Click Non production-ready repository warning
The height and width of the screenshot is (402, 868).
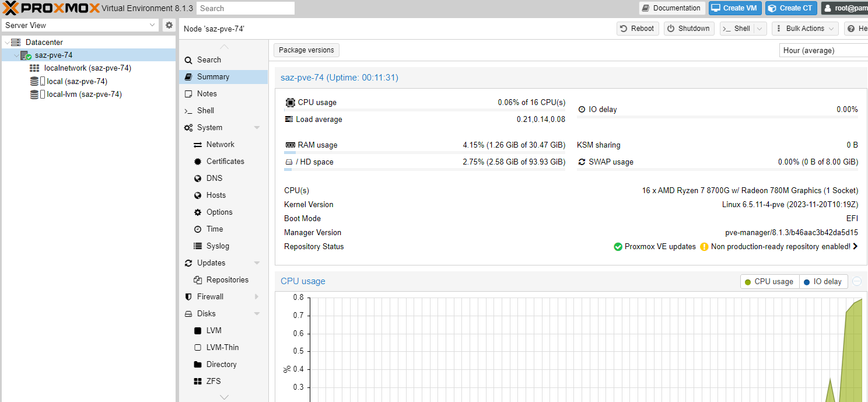click(775, 247)
